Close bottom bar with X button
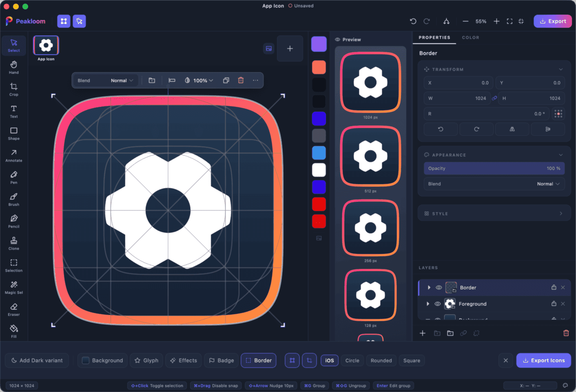Screen dimensions: 576x392 point(506,361)
